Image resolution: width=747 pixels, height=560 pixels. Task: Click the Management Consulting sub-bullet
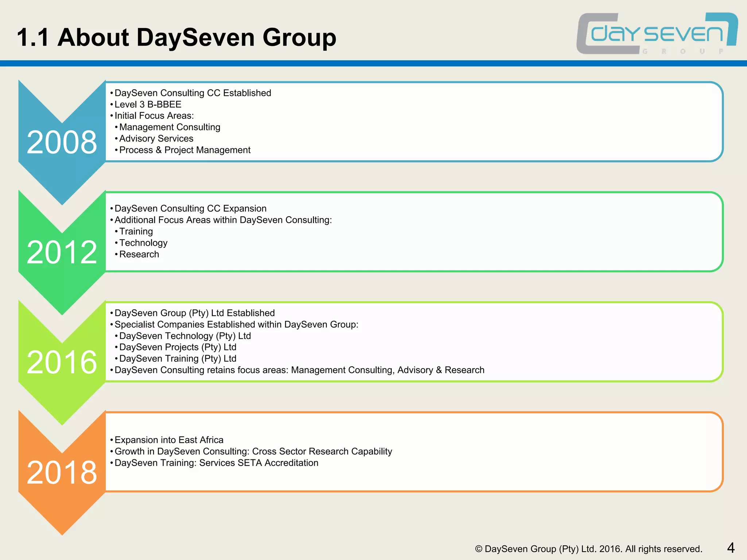(170, 127)
